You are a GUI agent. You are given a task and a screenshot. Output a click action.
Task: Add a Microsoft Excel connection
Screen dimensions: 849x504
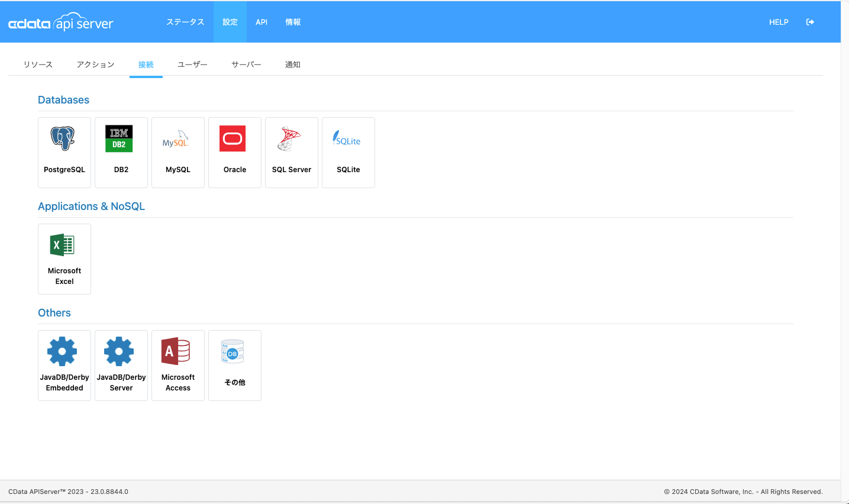64,259
